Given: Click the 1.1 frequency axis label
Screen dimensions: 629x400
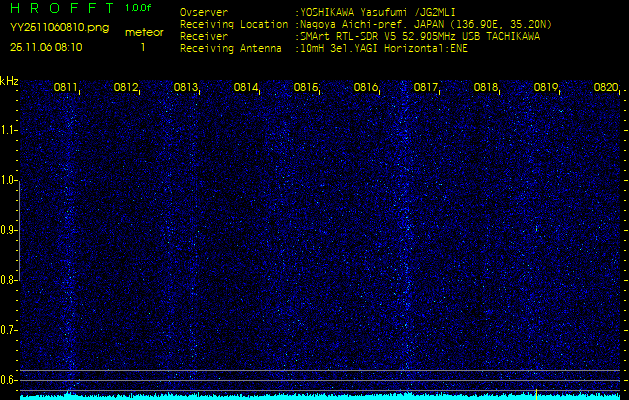Looking at the screenshot, I should (x=7, y=130).
